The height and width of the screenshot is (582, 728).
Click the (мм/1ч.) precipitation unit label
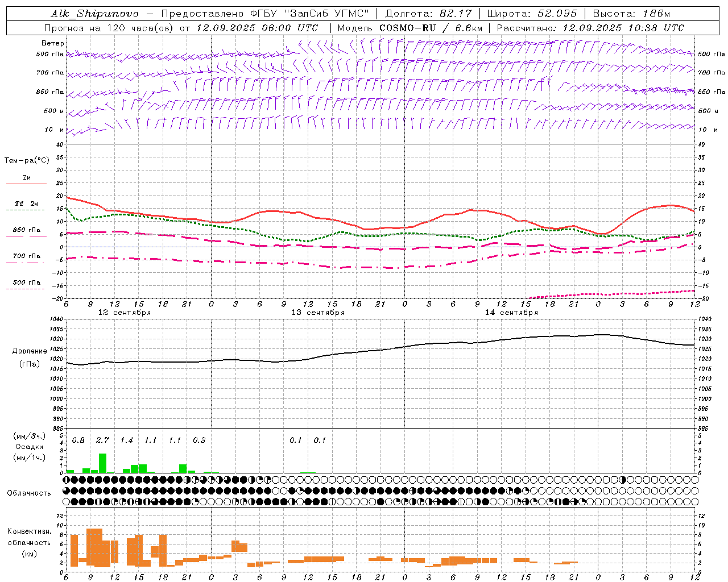(30, 458)
